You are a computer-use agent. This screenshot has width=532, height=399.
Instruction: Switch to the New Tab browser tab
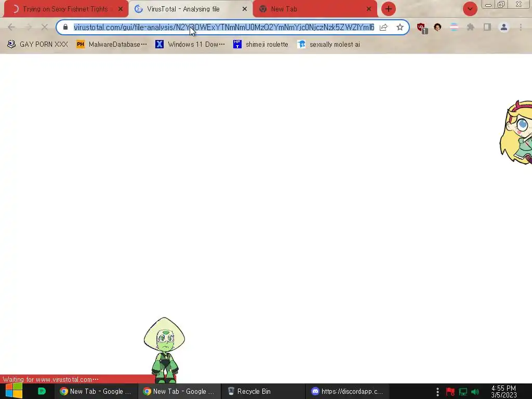(x=315, y=9)
